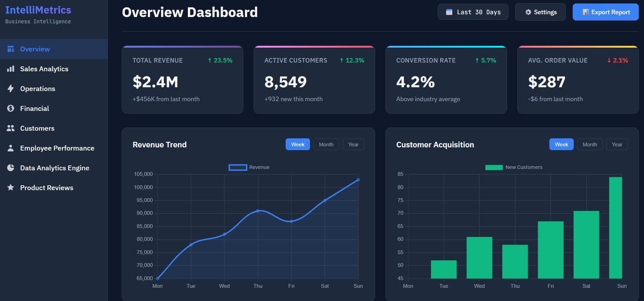Switch Revenue Trend to Month view
Viewport: 644px width, 301px height.
click(326, 145)
